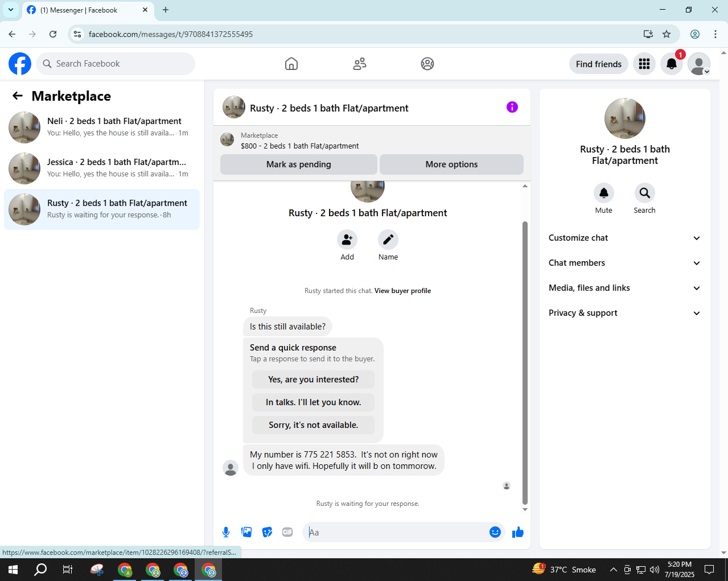
Task: Open View buyer profile link
Action: (x=402, y=291)
